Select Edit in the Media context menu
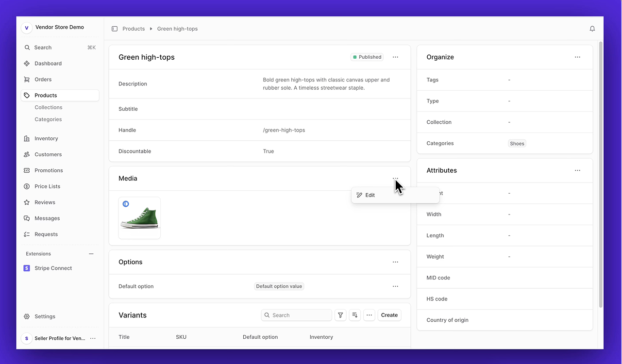Viewport: 622px width, 364px height. [x=369, y=195]
